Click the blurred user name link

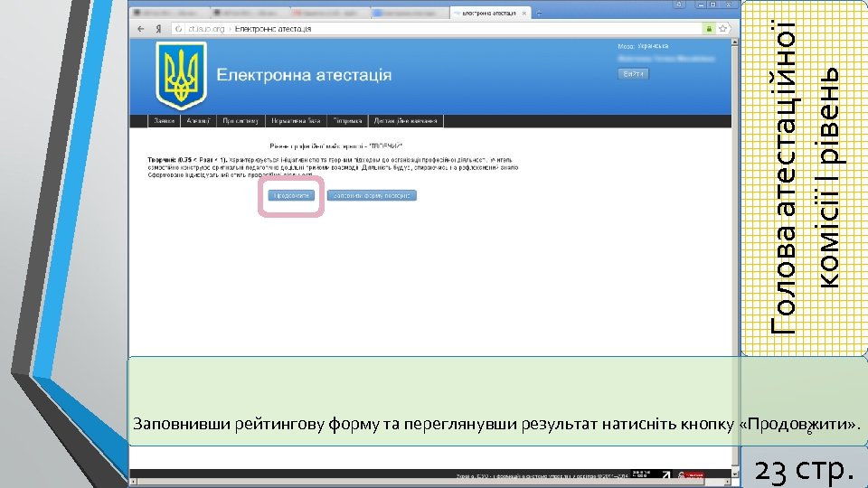click(x=666, y=58)
